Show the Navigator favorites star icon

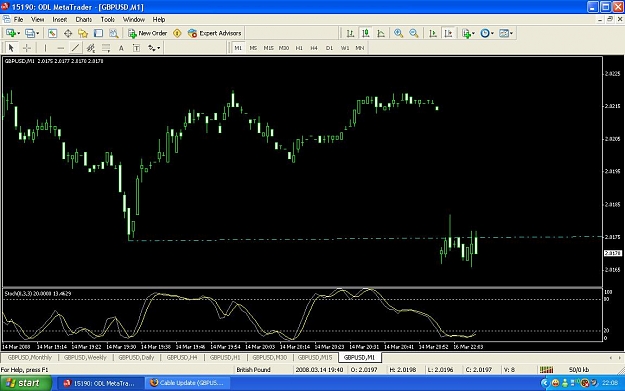(x=83, y=33)
